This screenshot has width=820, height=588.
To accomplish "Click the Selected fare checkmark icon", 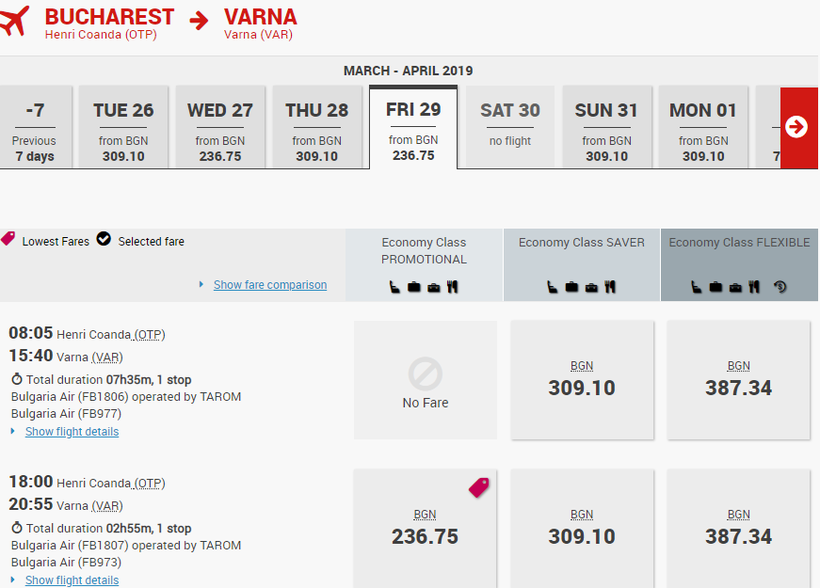I will [x=104, y=240].
